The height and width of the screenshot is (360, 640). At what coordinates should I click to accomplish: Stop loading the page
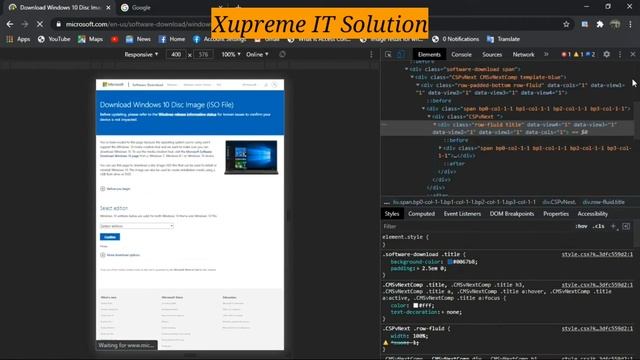pyautogui.click(x=40, y=24)
